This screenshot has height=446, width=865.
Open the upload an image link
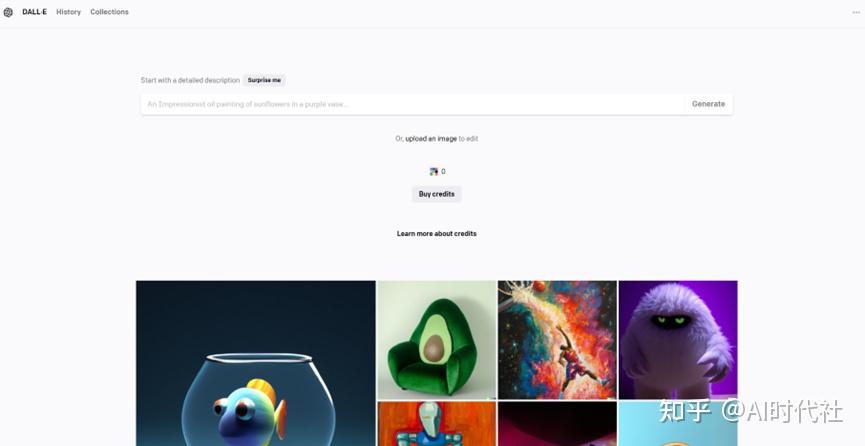[x=431, y=139]
